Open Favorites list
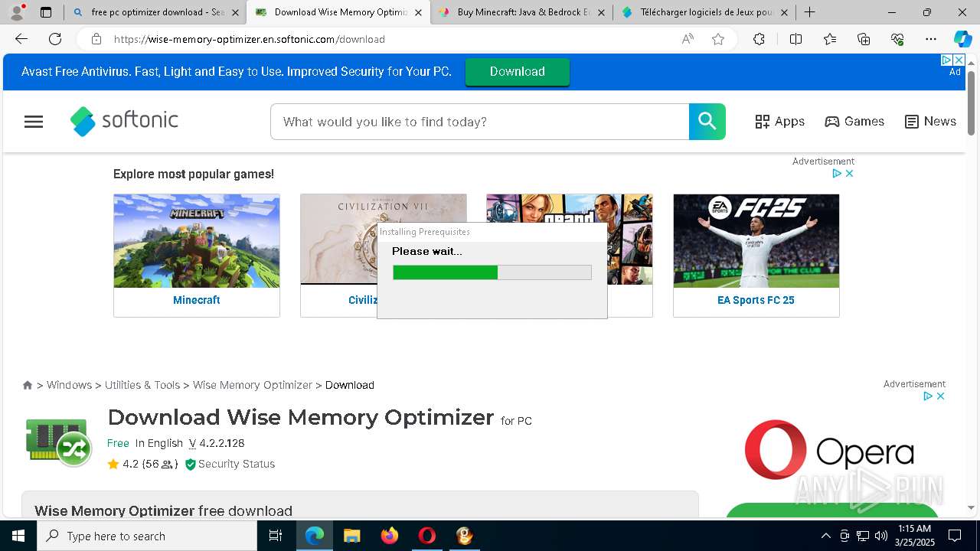This screenshot has width=980, height=551. pyautogui.click(x=830, y=39)
